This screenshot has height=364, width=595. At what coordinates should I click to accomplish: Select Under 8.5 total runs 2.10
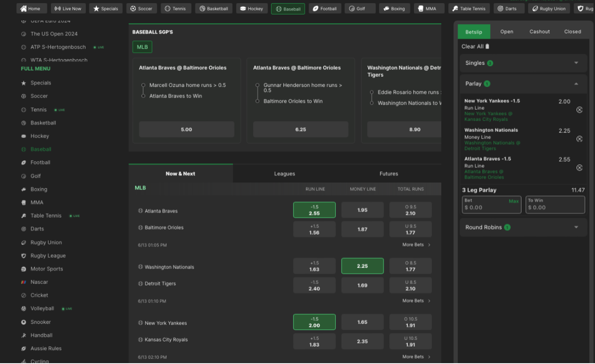(410, 285)
